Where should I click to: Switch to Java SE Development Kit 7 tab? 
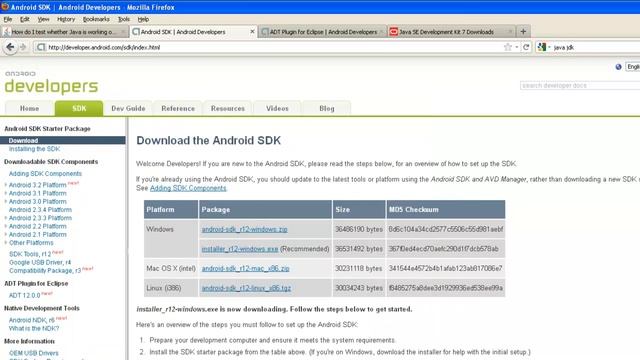tap(451, 31)
